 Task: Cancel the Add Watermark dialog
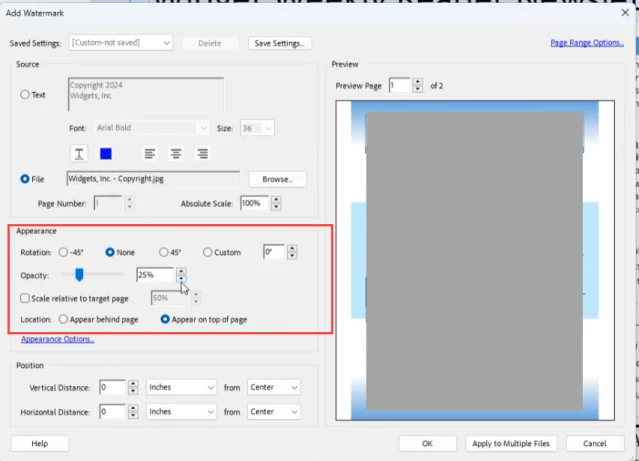tap(595, 443)
